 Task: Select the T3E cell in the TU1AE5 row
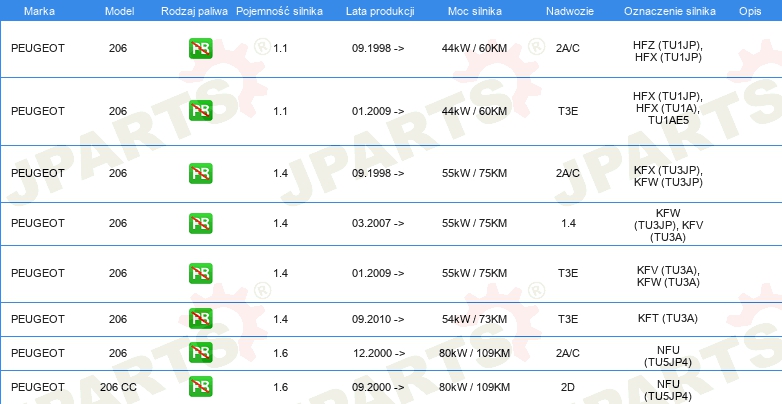(568, 111)
